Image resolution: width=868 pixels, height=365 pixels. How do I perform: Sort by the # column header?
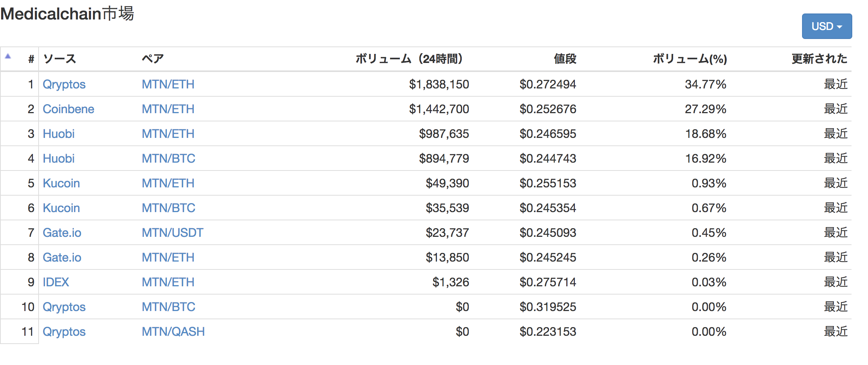31,59
